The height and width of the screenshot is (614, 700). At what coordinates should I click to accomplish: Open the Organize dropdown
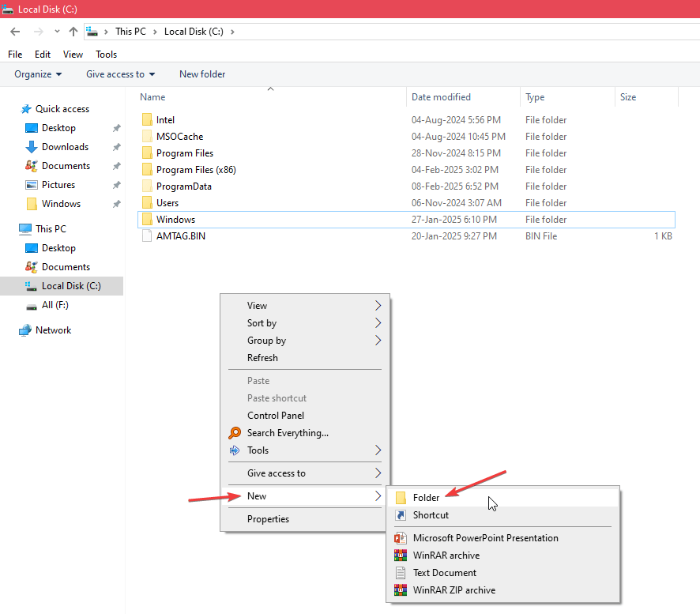click(38, 74)
